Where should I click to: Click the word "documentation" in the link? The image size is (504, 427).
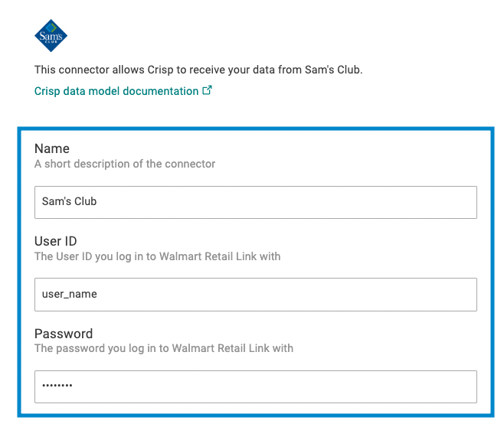[160, 91]
